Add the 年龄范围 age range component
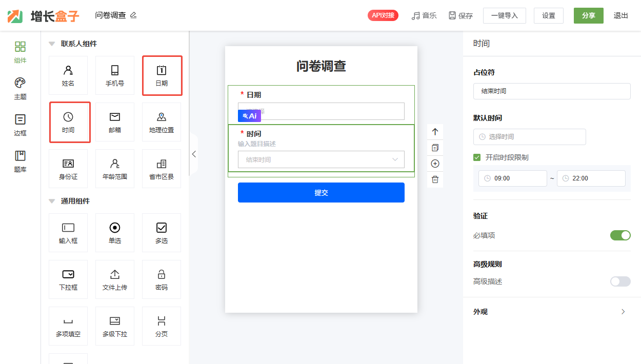The image size is (641, 364). click(115, 169)
